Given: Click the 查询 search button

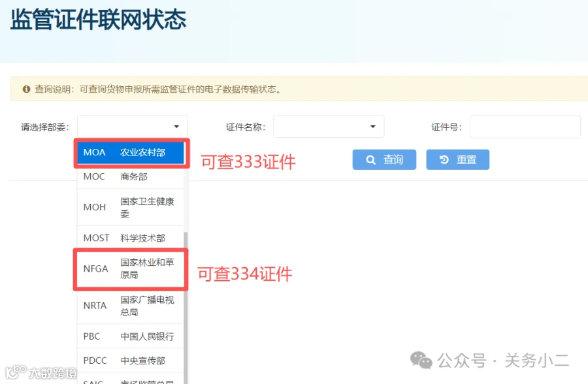Looking at the screenshot, I should pyautogui.click(x=384, y=160).
